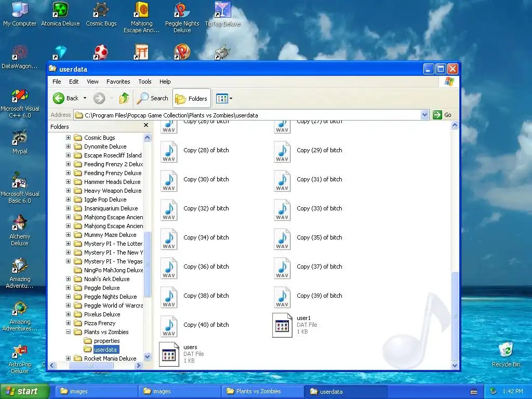
Task: Click the Search toolbar button
Action: coord(152,98)
